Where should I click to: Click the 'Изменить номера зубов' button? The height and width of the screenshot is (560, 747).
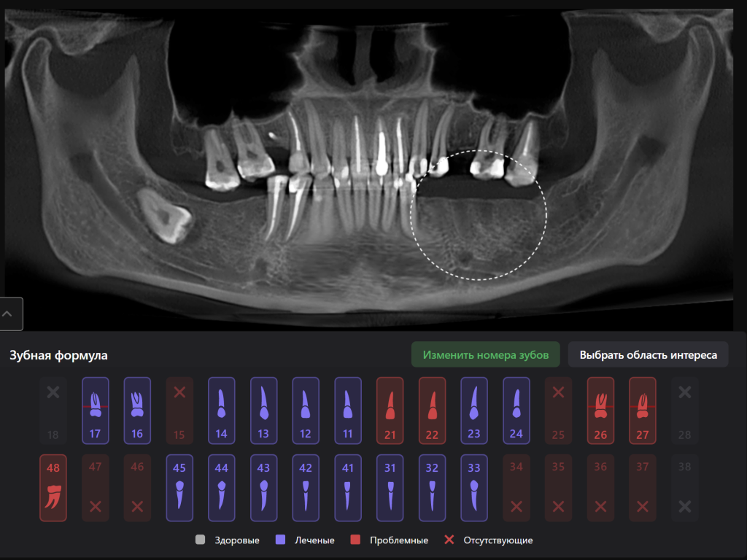[x=485, y=355]
